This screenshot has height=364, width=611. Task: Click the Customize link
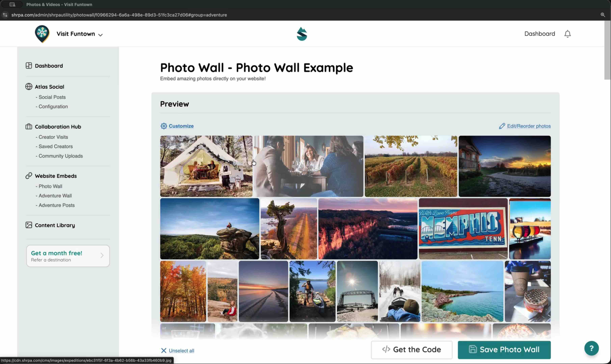181,126
